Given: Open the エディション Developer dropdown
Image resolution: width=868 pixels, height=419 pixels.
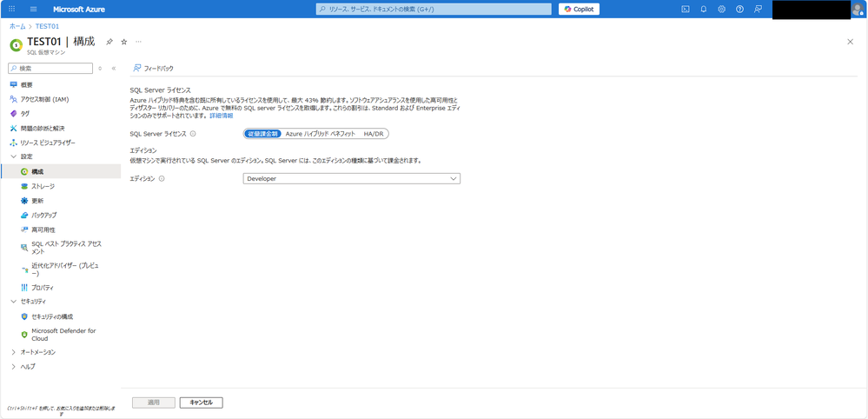Looking at the screenshot, I should (352, 179).
